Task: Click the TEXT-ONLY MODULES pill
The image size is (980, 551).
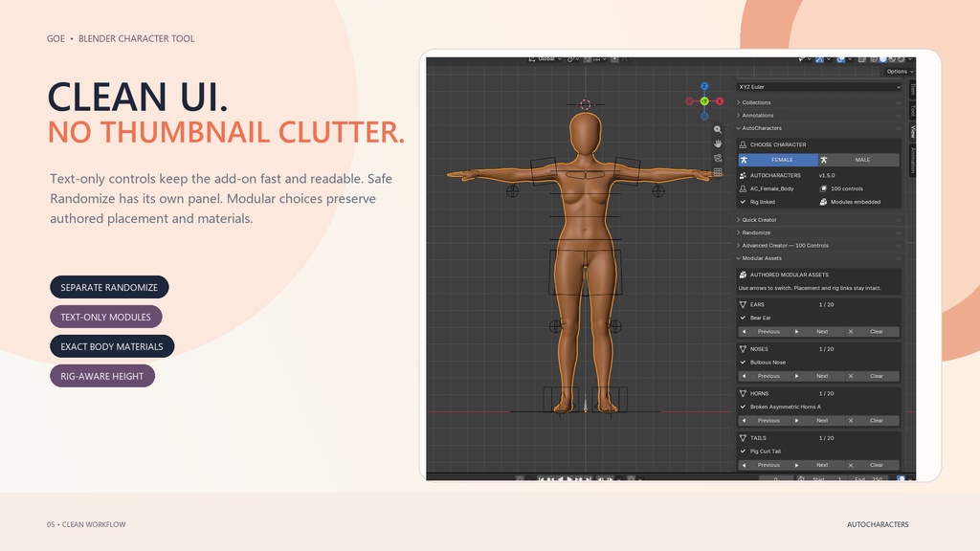Action: 105,317
